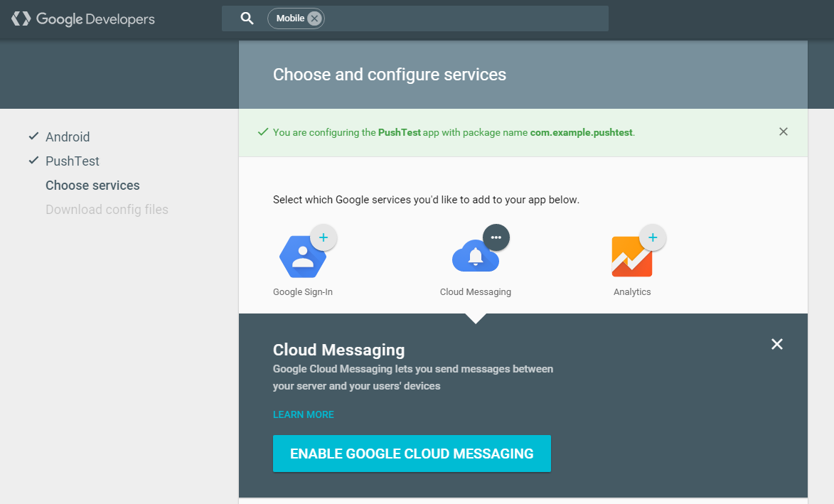Open Download config files step
Screen dimensions: 834x504
click(x=107, y=210)
